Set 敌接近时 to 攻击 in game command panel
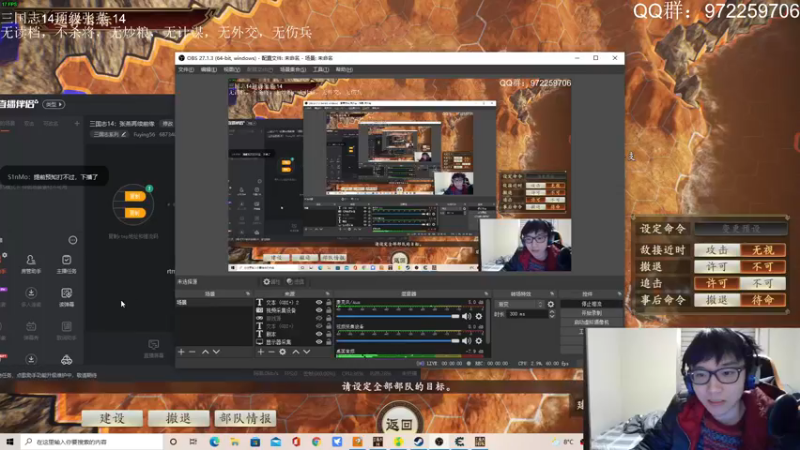800x450 pixels. point(717,250)
